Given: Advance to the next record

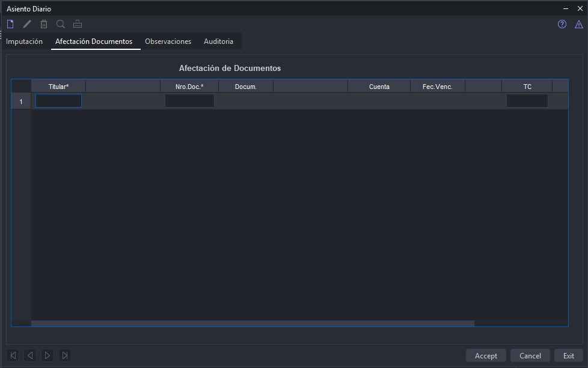Looking at the screenshot, I should pyautogui.click(x=47, y=355).
